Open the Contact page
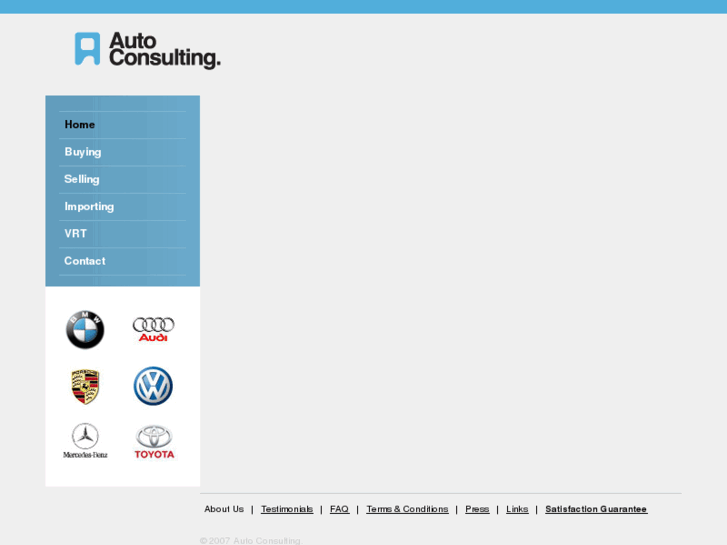Viewport: 727px width, 545px height. [85, 261]
